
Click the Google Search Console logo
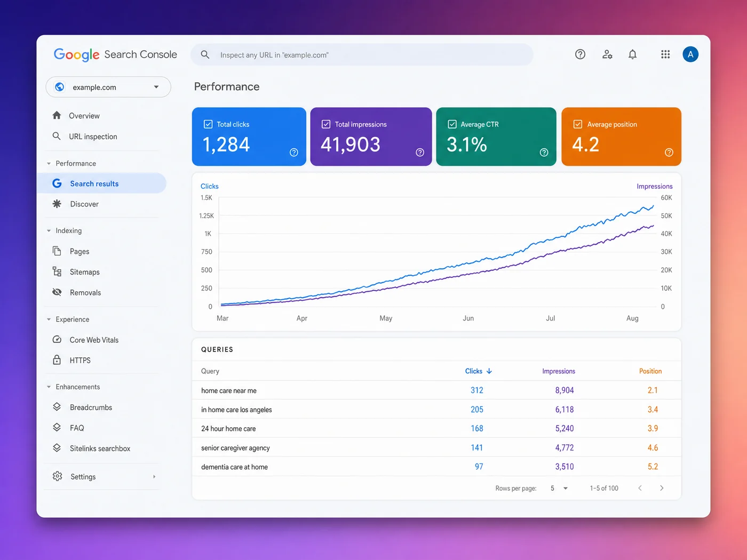[115, 54]
